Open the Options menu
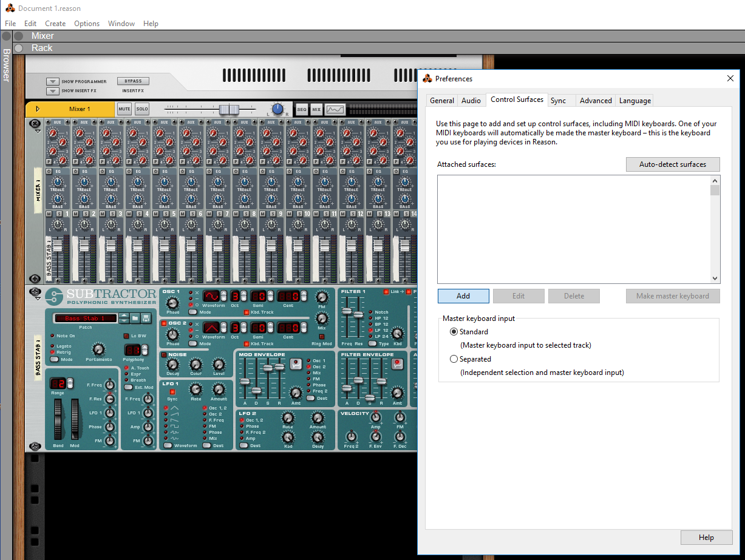The width and height of the screenshot is (745, 560). point(87,24)
